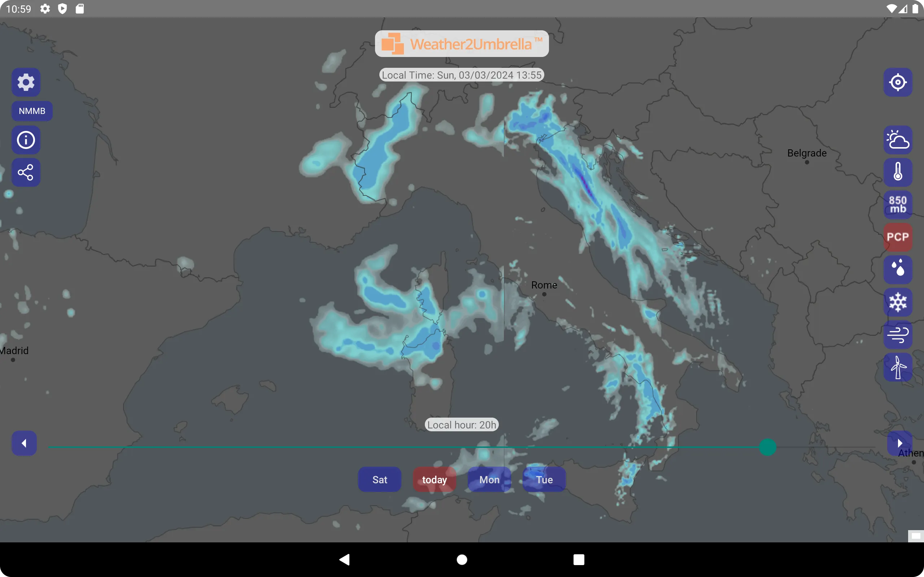Select Tuesday forecast tab
The height and width of the screenshot is (577, 924).
click(544, 479)
